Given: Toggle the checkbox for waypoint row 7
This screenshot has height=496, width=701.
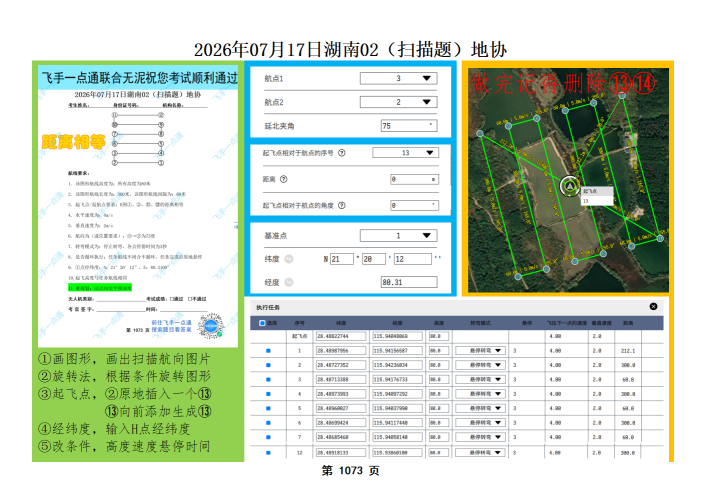Looking at the screenshot, I should (x=268, y=437).
